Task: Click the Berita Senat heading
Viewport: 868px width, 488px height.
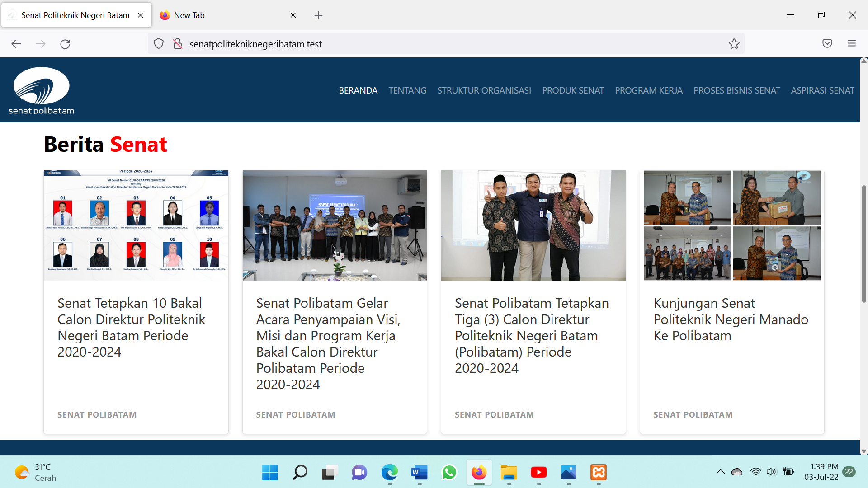Action: (106, 145)
